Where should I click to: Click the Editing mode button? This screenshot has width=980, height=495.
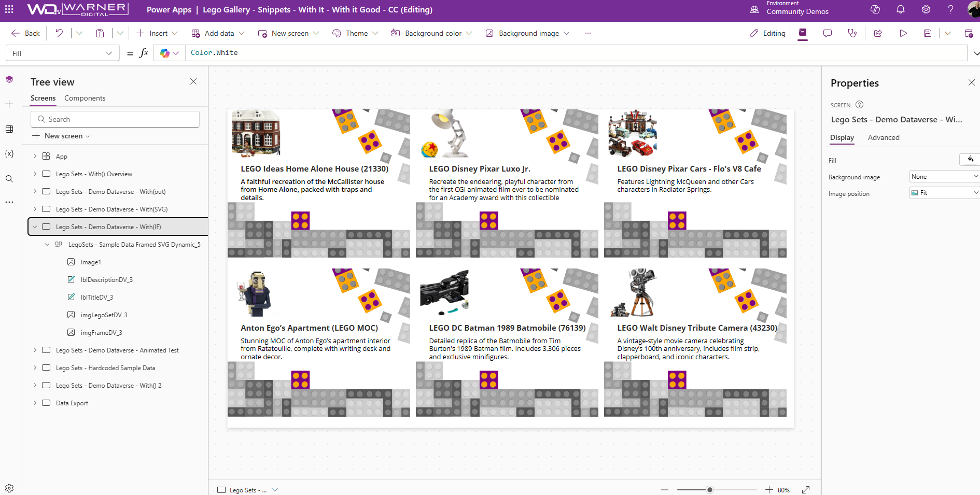767,33
